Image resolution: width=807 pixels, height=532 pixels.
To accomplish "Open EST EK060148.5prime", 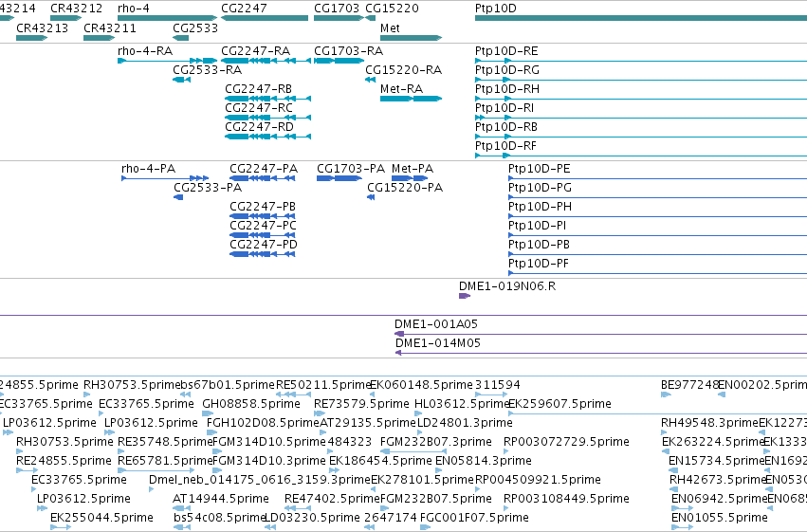I will click(373, 394).
